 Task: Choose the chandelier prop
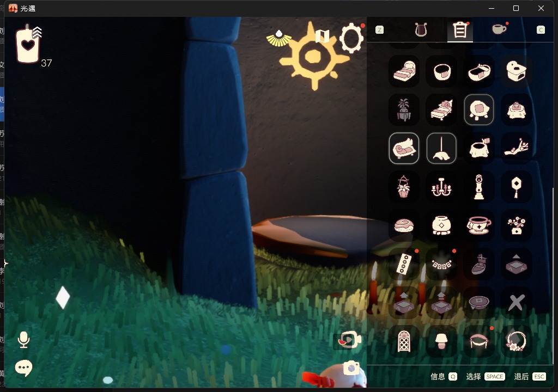pos(441,187)
